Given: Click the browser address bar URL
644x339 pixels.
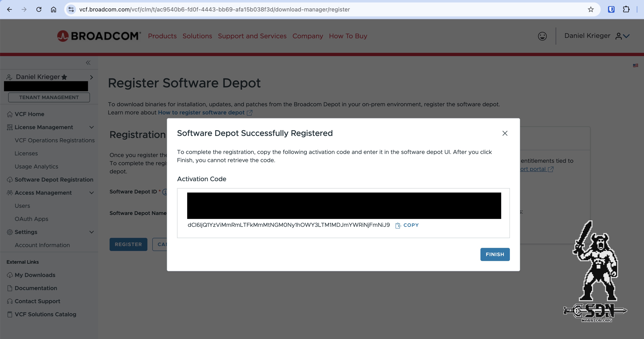Looking at the screenshot, I should point(214,9).
